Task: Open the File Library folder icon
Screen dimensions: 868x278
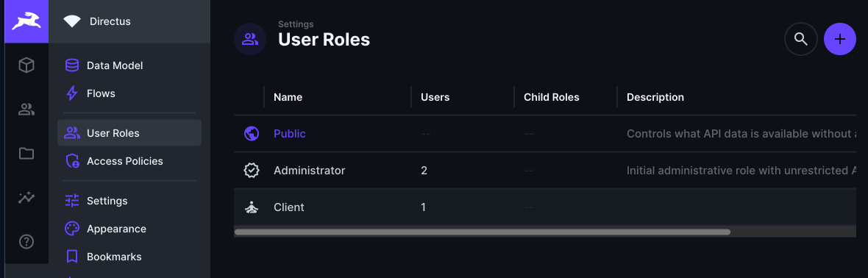Action: coord(26,154)
